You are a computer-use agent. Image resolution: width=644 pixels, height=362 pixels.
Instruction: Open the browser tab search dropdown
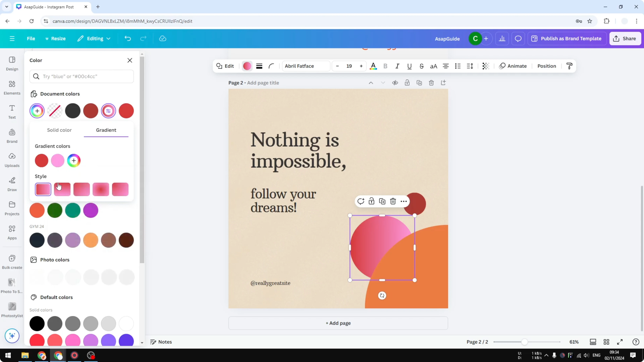pos(6,7)
